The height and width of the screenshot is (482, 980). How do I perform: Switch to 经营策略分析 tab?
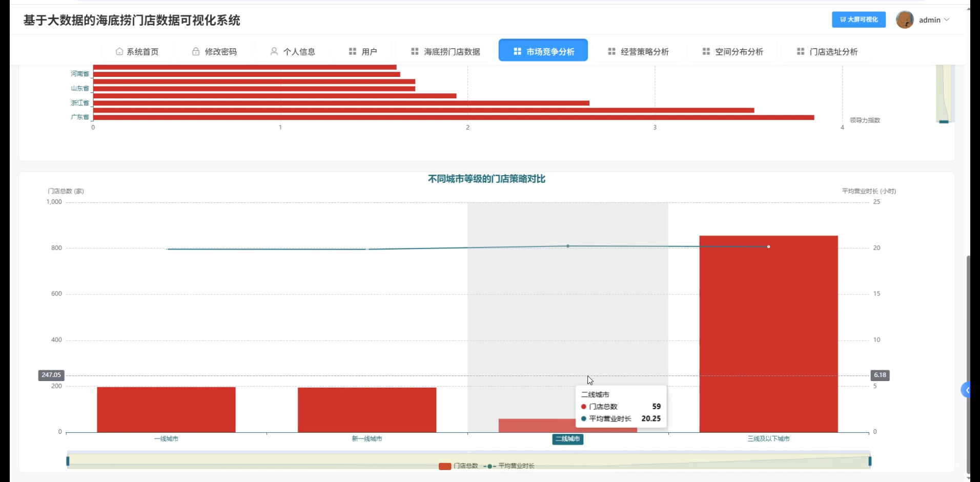(638, 51)
